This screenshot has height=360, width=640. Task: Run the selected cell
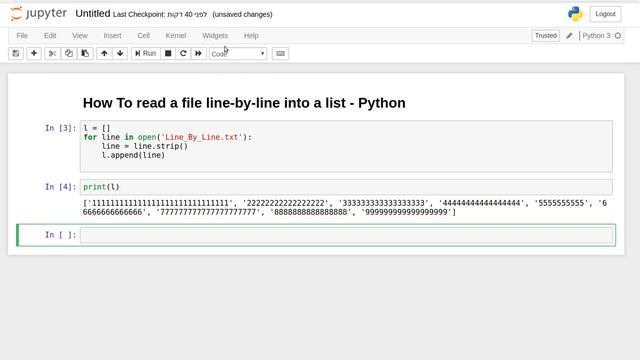(x=146, y=53)
